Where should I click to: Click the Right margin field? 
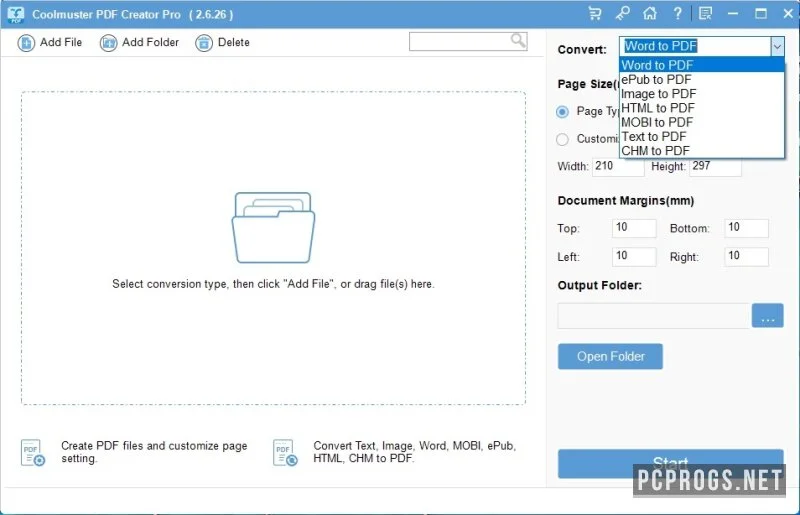(x=746, y=257)
